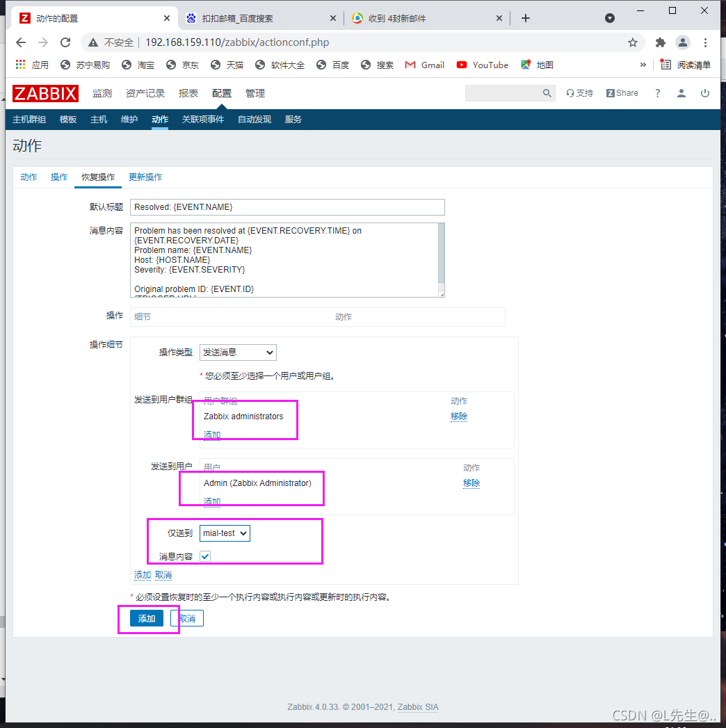The width and height of the screenshot is (726, 728).
Task: Click 添加 link in operation details
Action: (143, 575)
